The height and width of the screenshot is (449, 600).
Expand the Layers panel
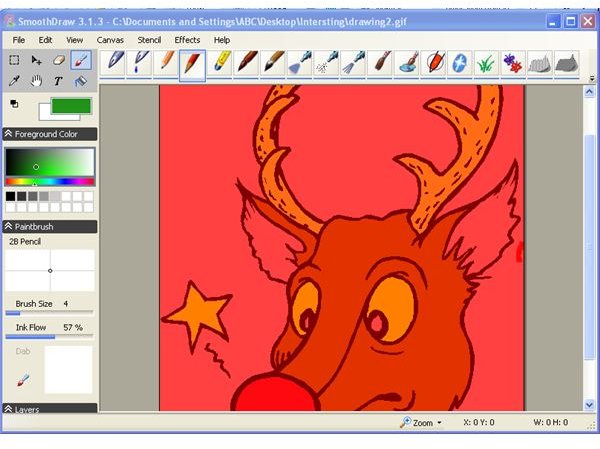8,409
